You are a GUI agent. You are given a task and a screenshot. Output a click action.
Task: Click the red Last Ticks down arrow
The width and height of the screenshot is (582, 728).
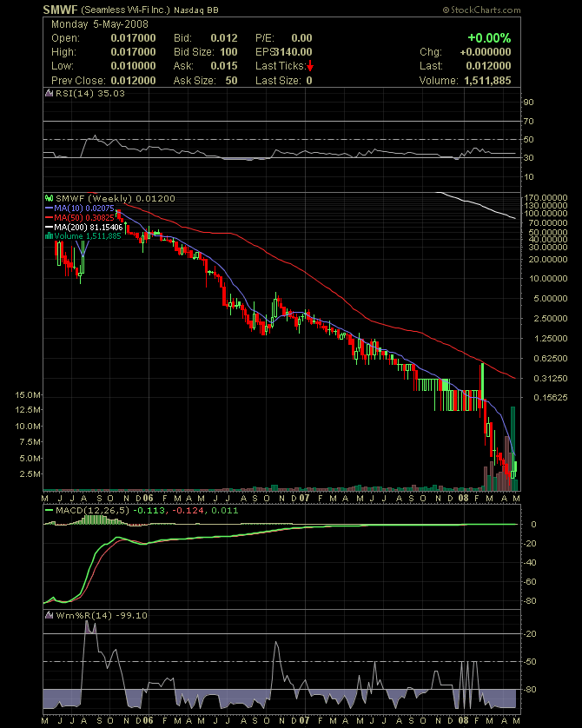pos(310,66)
